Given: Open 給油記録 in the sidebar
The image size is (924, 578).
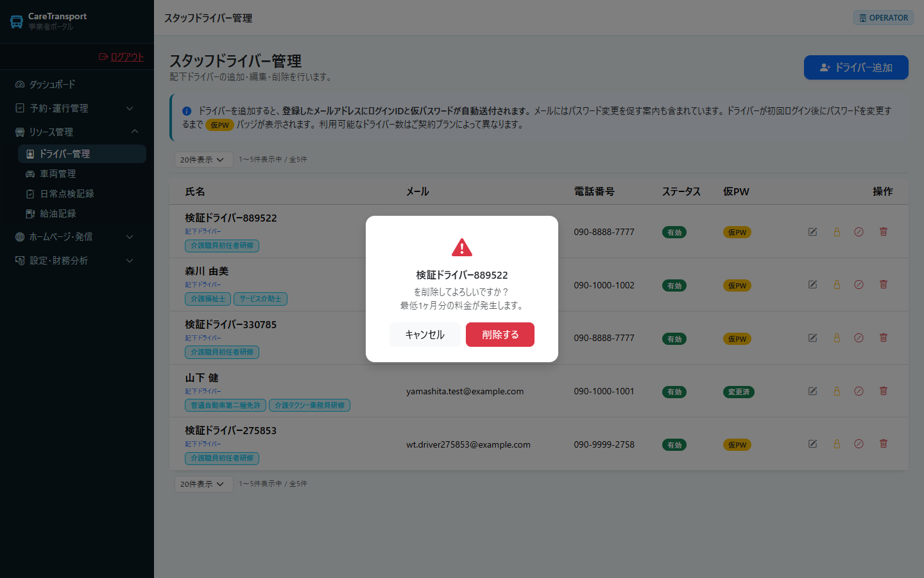Looking at the screenshot, I should tap(82, 214).
